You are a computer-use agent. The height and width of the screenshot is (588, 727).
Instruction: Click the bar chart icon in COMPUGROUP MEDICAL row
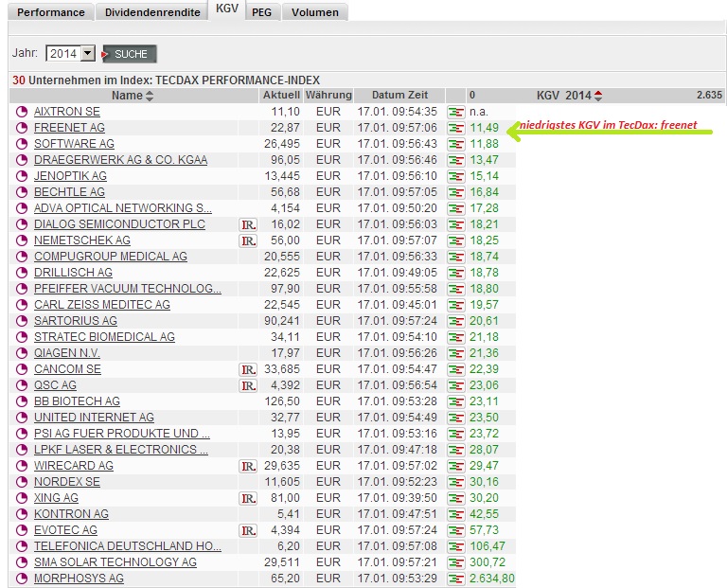pyautogui.click(x=455, y=257)
